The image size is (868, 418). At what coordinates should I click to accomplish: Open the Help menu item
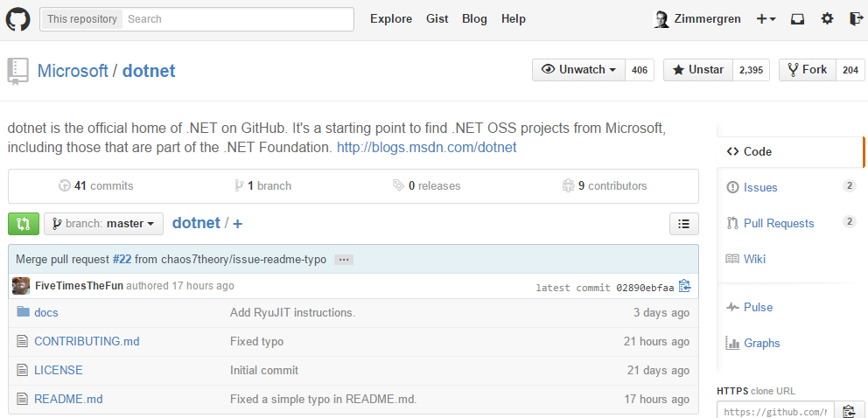(x=513, y=19)
